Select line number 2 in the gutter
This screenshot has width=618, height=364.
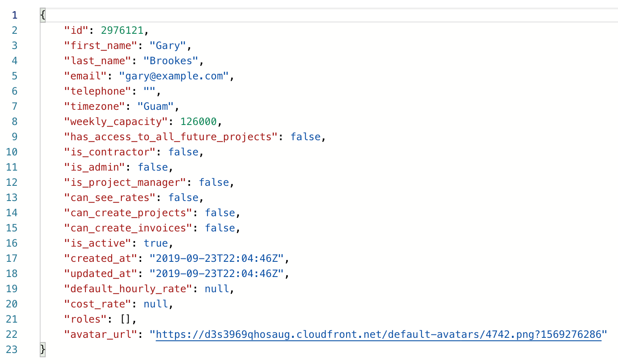(14, 30)
